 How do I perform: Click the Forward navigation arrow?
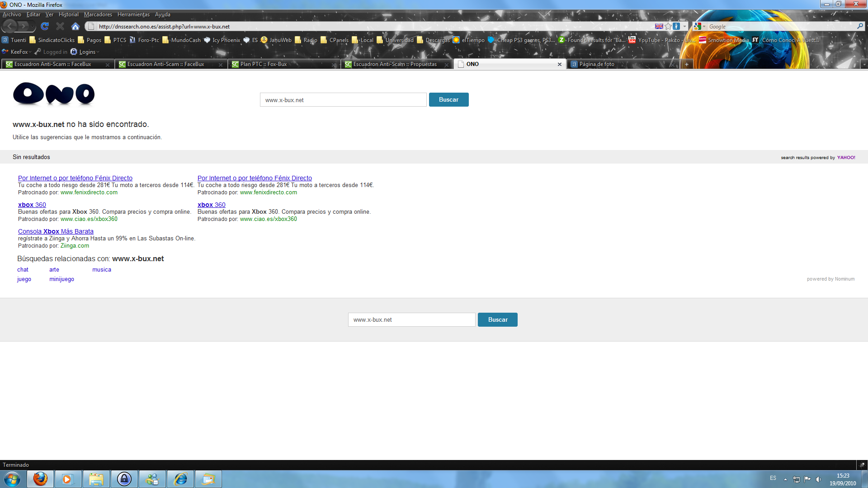(24, 26)
